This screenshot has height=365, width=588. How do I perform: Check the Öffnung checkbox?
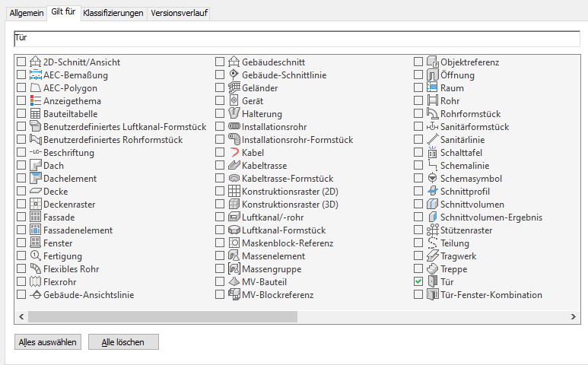pyautogui.click(x=418, y=75)
